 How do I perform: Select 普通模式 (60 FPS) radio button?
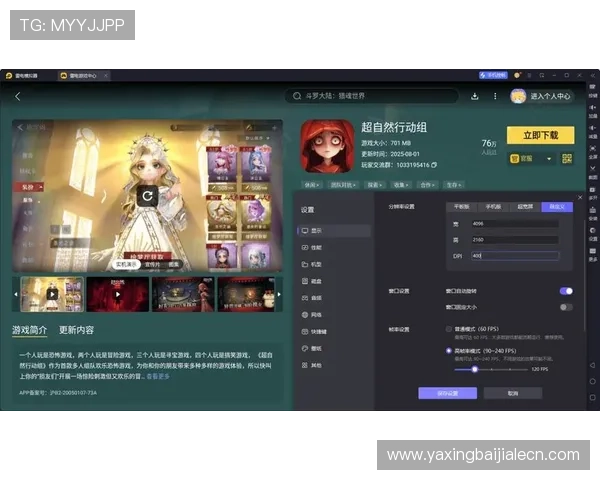coord(448,329)
